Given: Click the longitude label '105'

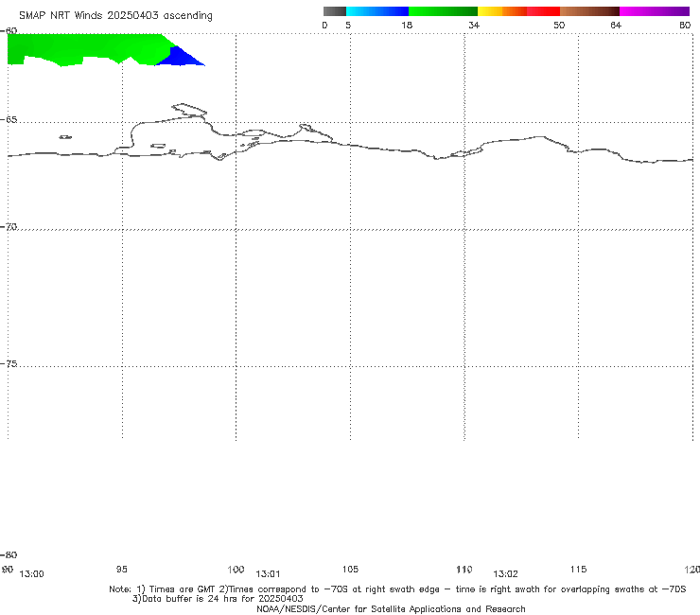Looking at the screenshot, I should coord(350,569).
